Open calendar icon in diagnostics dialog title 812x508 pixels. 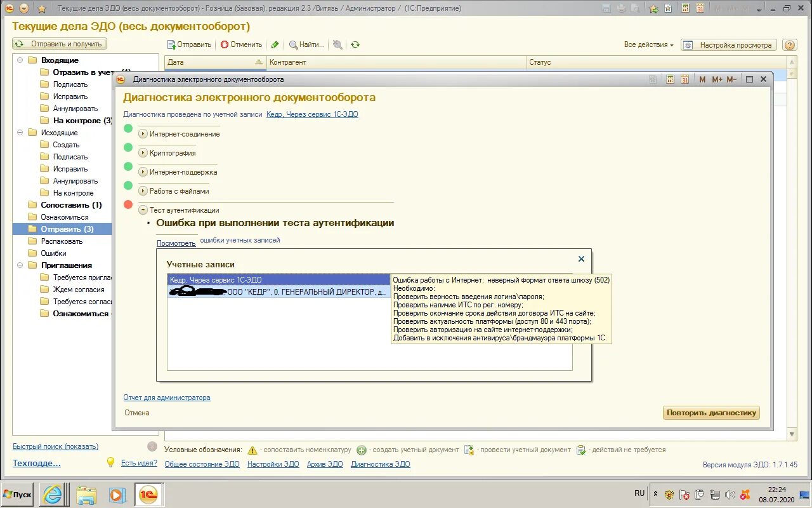[x=685, y=79]
